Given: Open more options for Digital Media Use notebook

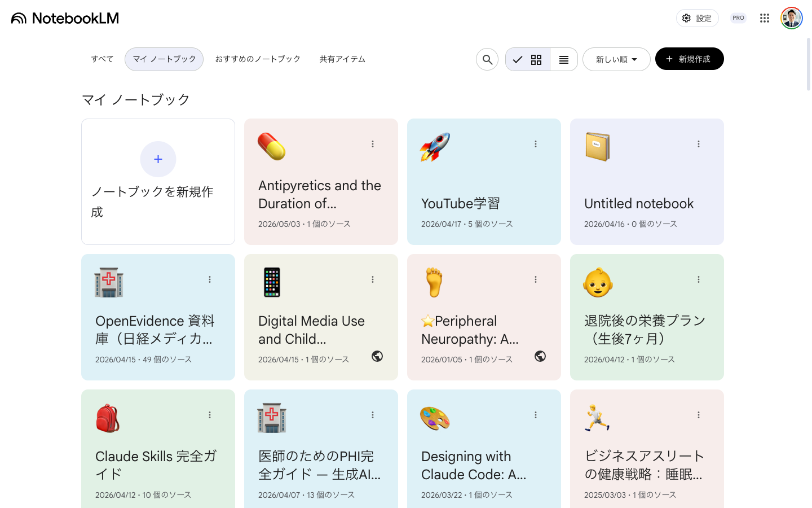Looking at the screenshot, I should 373,279.
